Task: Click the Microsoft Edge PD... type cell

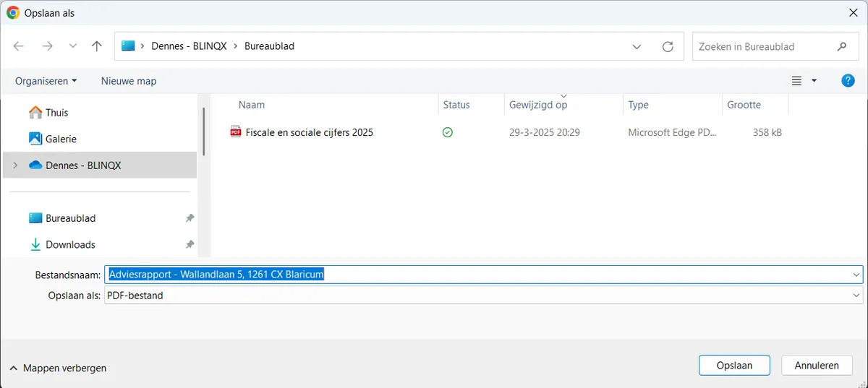Action: pos(672,132)
